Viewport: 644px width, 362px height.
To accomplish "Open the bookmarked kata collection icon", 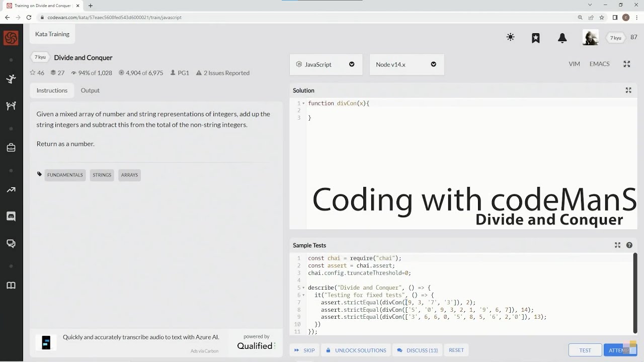I will pyautogui.click(x=536, y=38).
